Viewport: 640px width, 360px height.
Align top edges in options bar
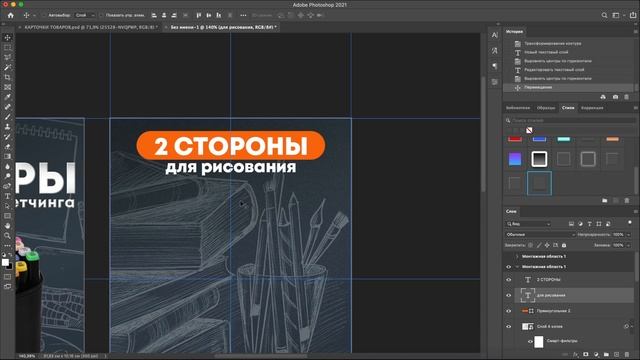(x=198, y=15)
